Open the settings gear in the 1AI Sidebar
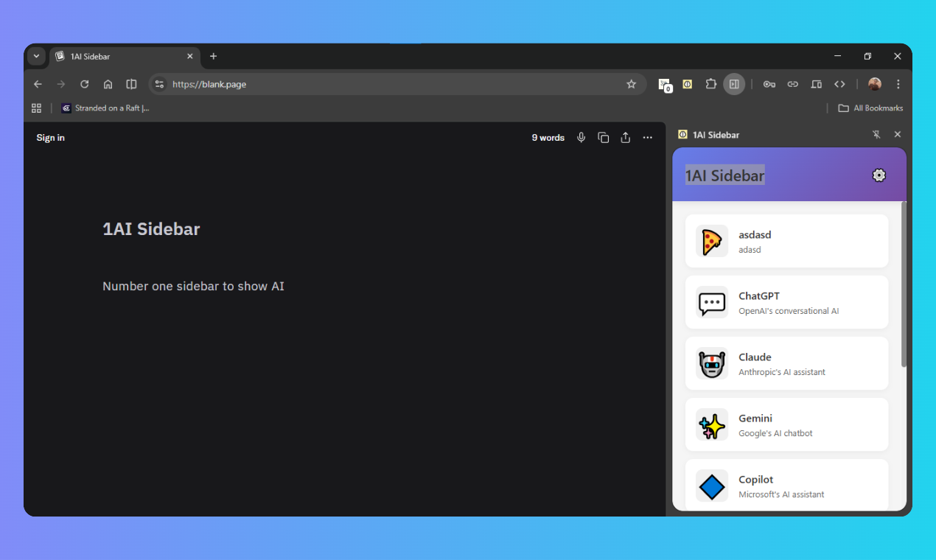 (879, 175)
